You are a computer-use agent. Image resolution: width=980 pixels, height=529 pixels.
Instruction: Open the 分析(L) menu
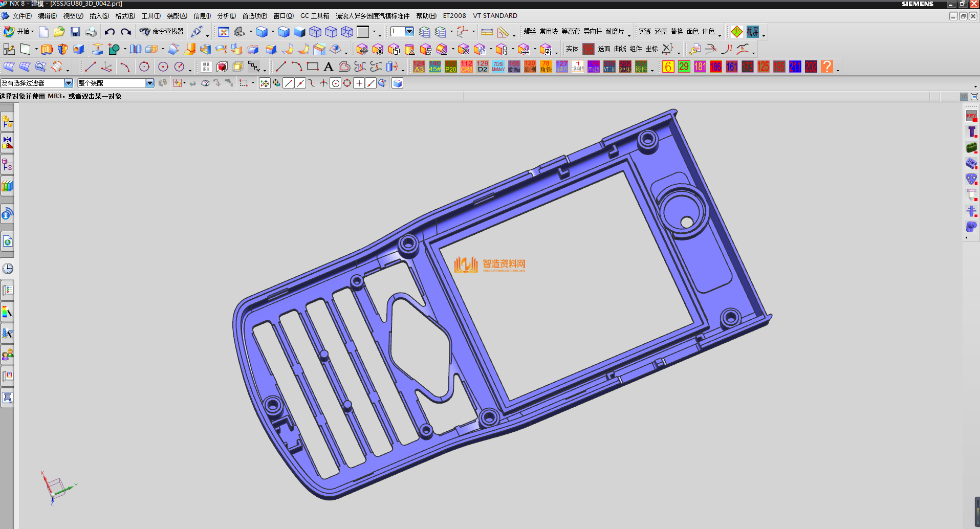226,16
